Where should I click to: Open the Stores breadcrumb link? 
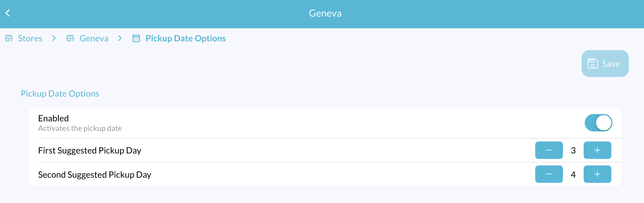tap(30, 38)
